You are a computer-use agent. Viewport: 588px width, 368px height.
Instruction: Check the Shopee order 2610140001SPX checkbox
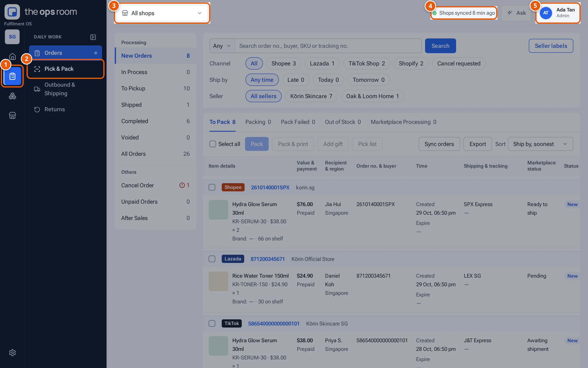point(212,187)
